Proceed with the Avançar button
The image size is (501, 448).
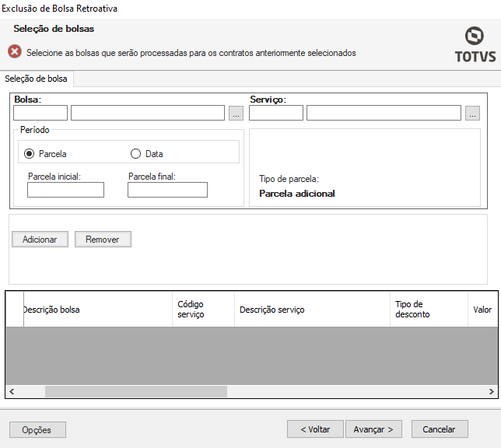373,429
